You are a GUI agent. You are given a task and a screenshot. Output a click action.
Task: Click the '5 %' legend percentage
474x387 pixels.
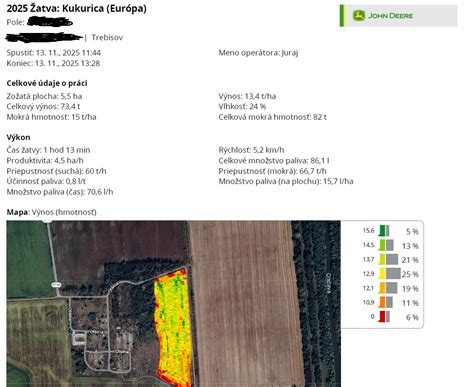coord(412,231)
